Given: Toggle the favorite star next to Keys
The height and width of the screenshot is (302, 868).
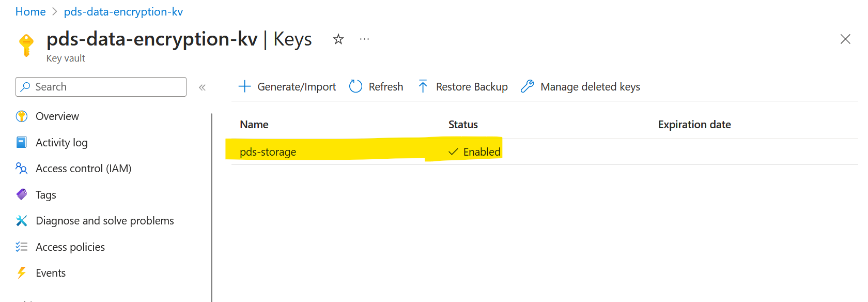Looking at the screenshot, I should [338, 39].
